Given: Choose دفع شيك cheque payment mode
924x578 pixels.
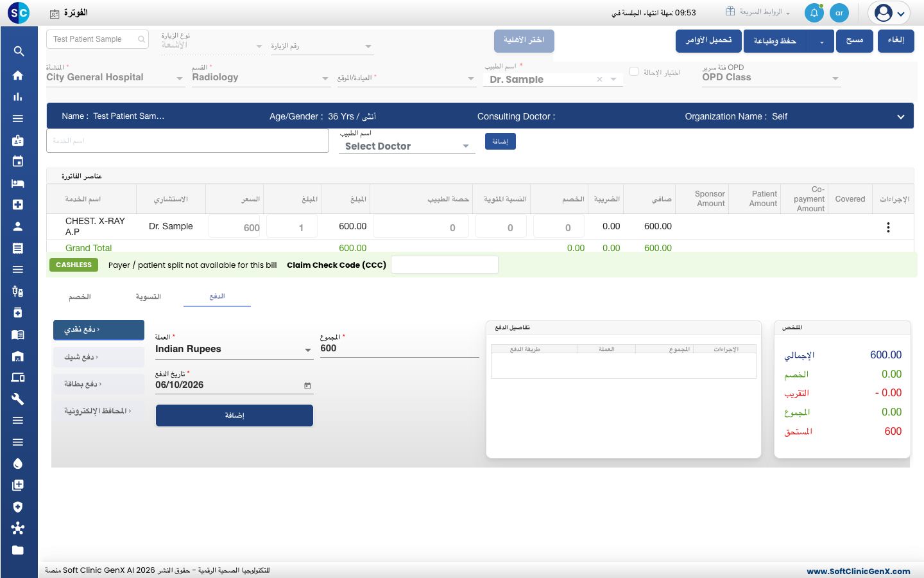Looking at the screenshot, I should (x=99, y=357).
